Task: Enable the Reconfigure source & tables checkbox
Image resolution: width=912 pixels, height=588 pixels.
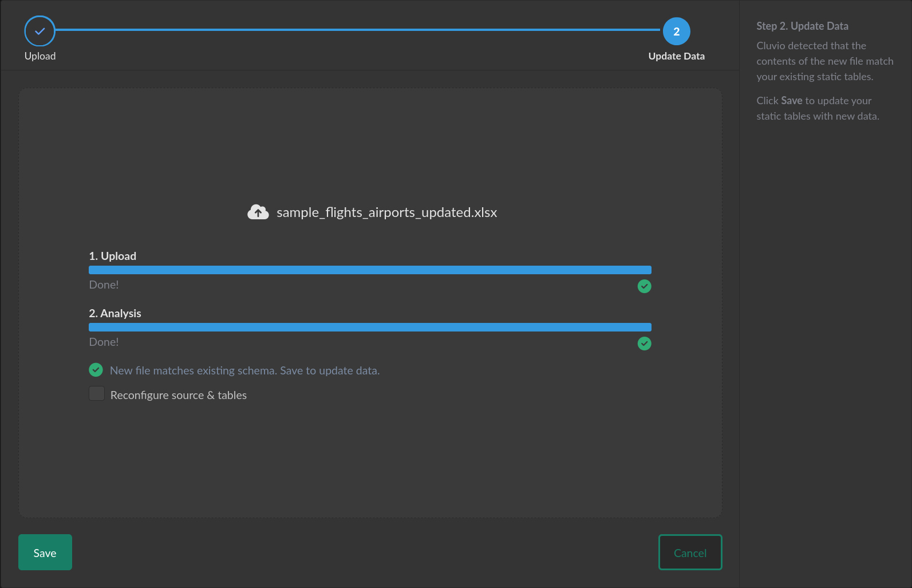Action: pyautogui.click(x=97, y=394)
